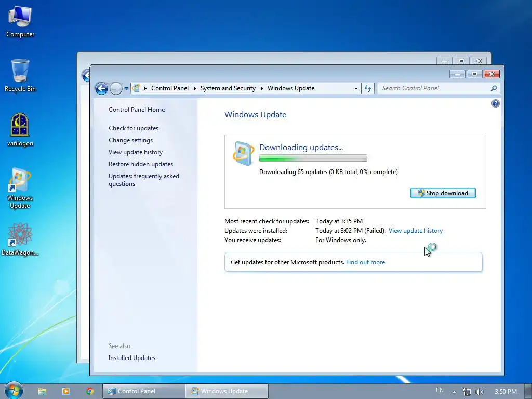This screenshot has height=399, width=532.
Task: Click View update history next to Failed
Action: pyautogui.click(x=415, y=231)
